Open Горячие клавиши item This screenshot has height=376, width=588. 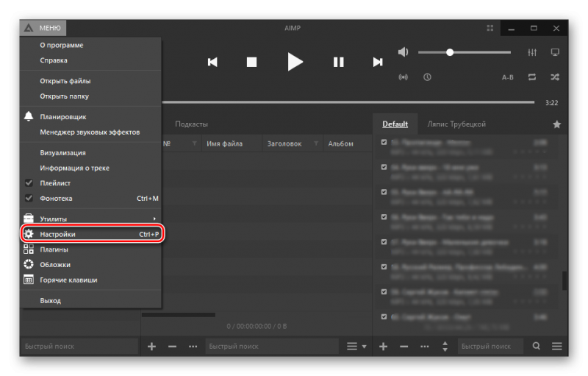[x=90, y=280]
